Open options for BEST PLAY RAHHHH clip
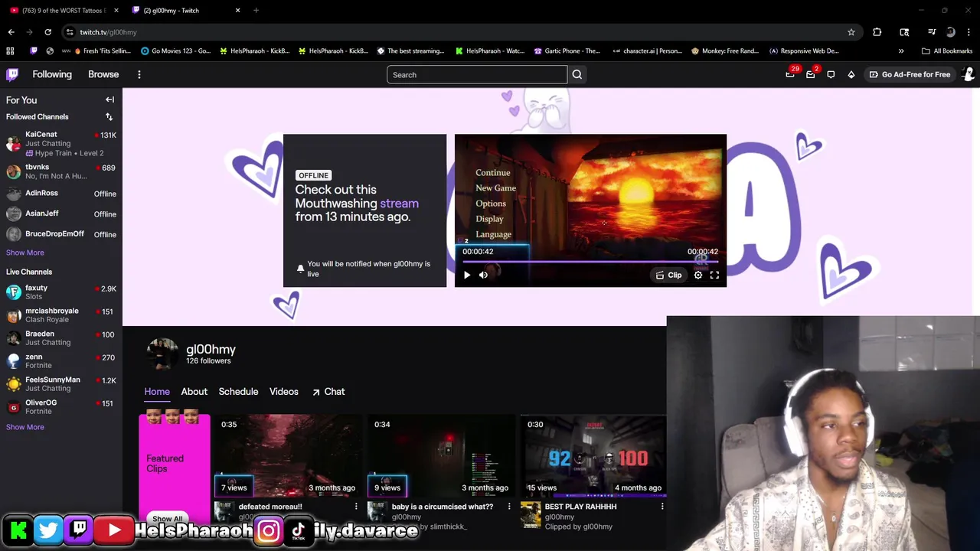Image resolution: width=980 pixels, height=551 pixels. click(662, 507)
